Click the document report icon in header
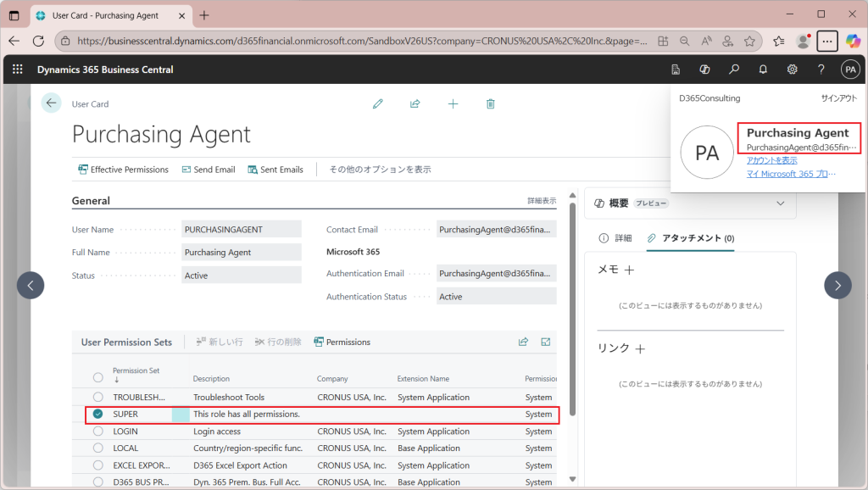Screen dimensions: 868x490 click(676, 70)
